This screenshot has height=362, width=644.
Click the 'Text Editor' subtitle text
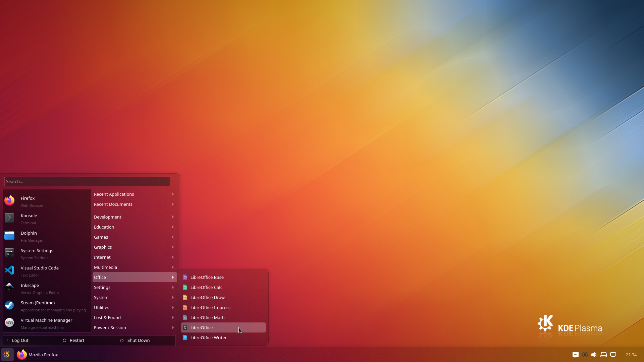tap(30, 275)
